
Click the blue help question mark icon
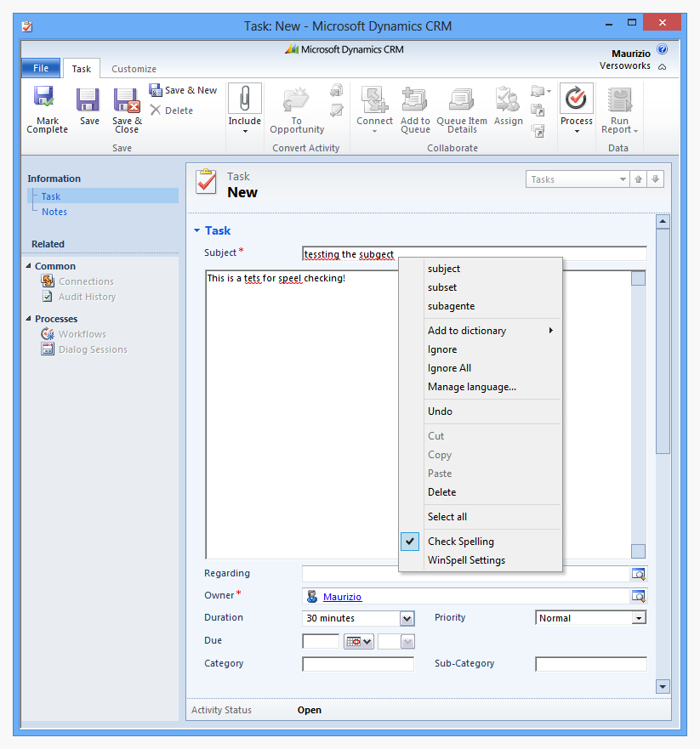[662, 49]
